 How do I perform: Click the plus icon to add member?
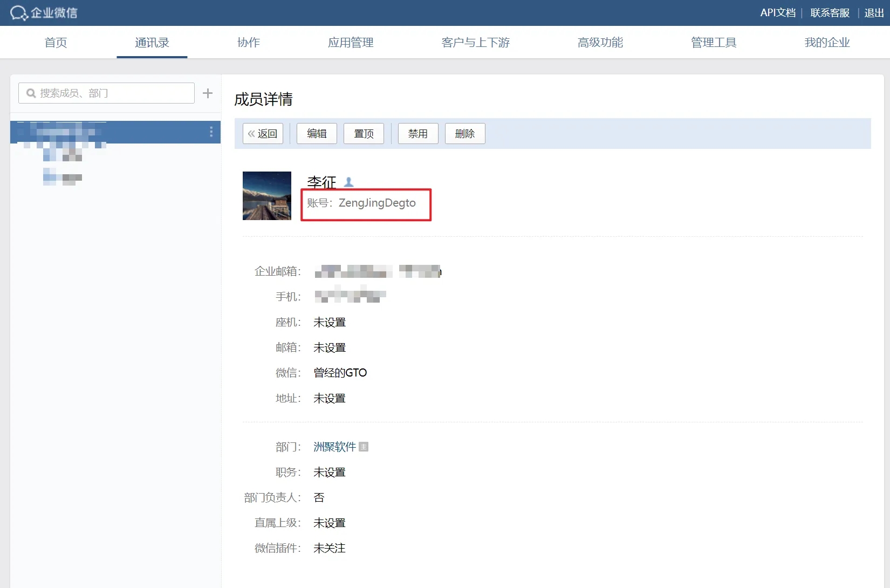(208, 93)
